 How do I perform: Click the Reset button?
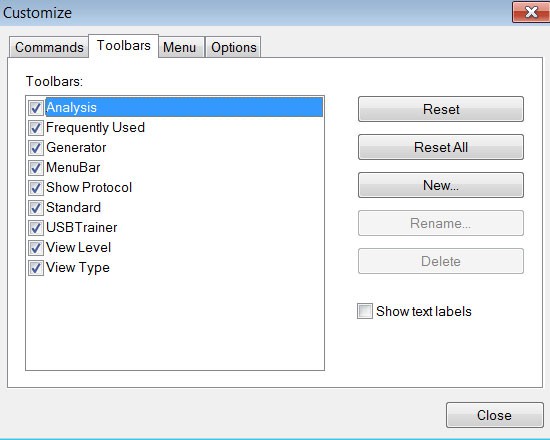click(441, 109)
